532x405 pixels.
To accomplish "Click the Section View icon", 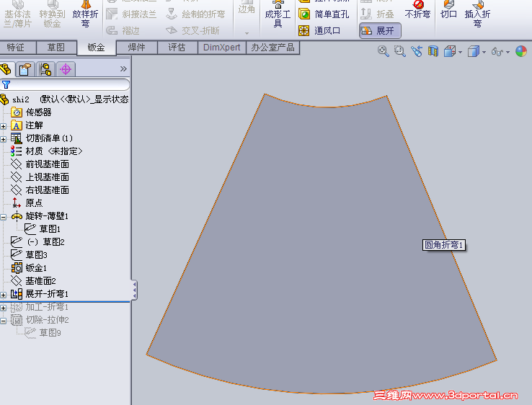I will pyautogui.click(x=433, y=52).
